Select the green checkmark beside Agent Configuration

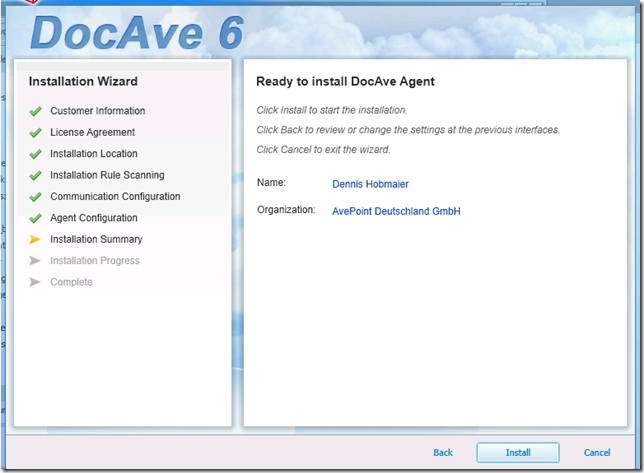pos(36,218)
